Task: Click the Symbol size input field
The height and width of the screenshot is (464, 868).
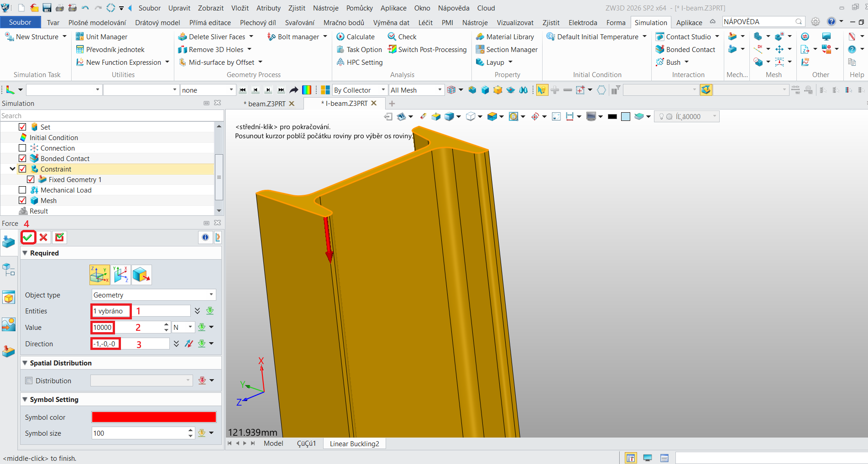Action: point(139,433)
